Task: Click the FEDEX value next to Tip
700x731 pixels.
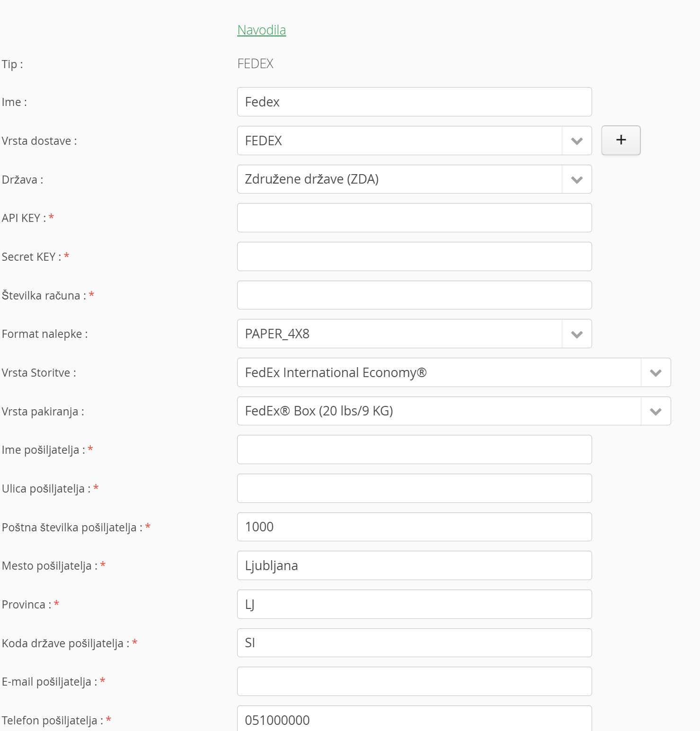Action: (x=256, y=64)
